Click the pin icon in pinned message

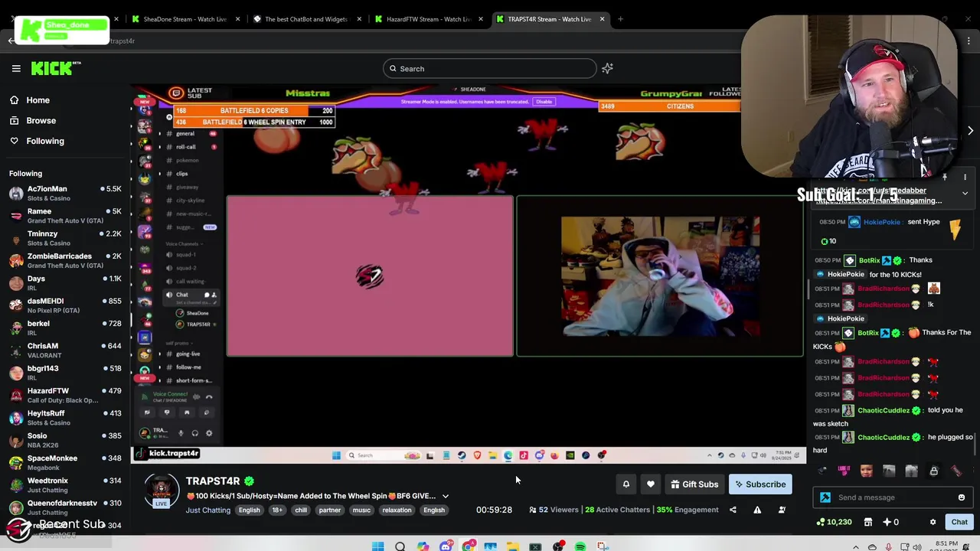945,178
